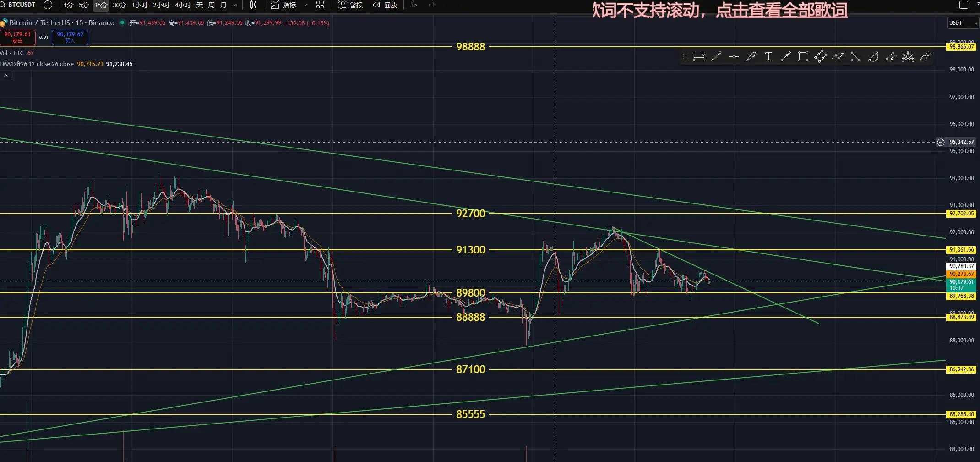Select the brush drawing tool
The width and height of the screenshot is (980, 462).
(925, 57)
